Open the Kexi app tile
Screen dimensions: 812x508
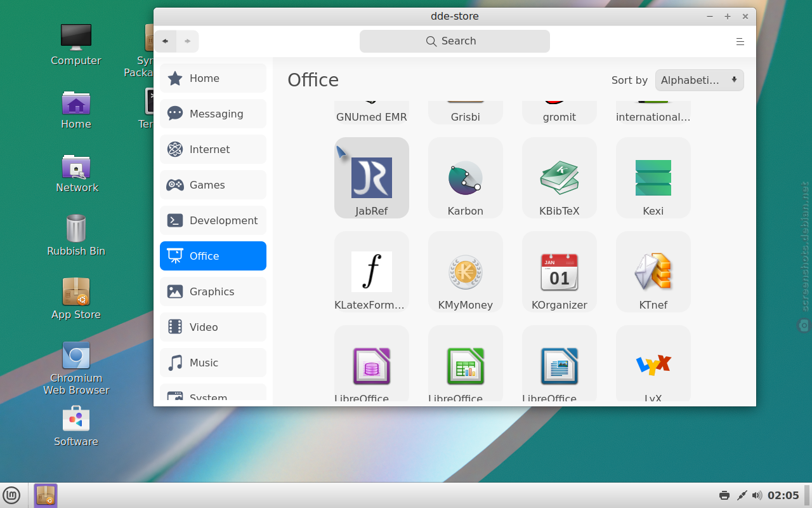(653, 178)
